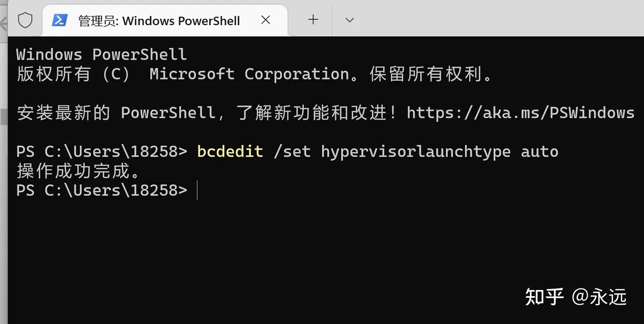
Task: Click the @永远 watermark username
Action: 599,297
